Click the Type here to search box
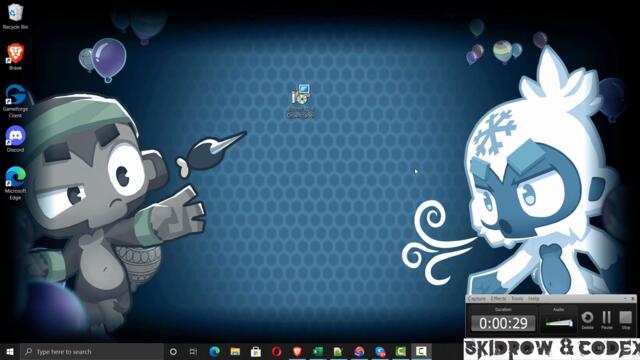Viewport: 640px width, 360px height. [x=92, y=351]
